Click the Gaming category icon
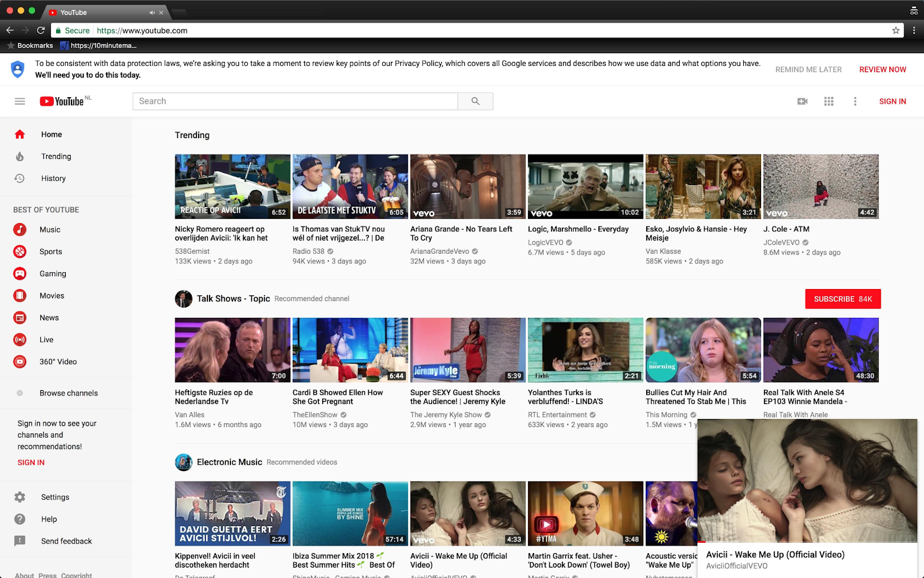Screen dimensions: 924x578 pos(20,273)
